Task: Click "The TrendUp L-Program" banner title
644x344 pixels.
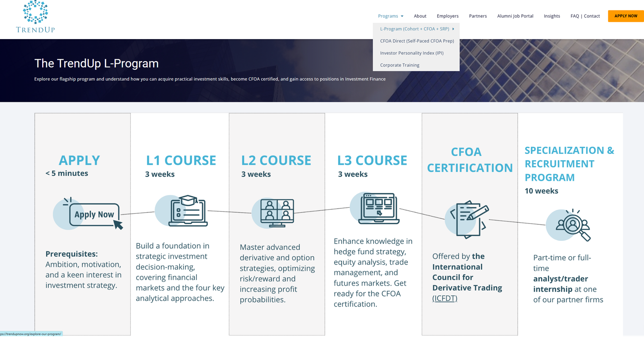Action: coord(97,63)
